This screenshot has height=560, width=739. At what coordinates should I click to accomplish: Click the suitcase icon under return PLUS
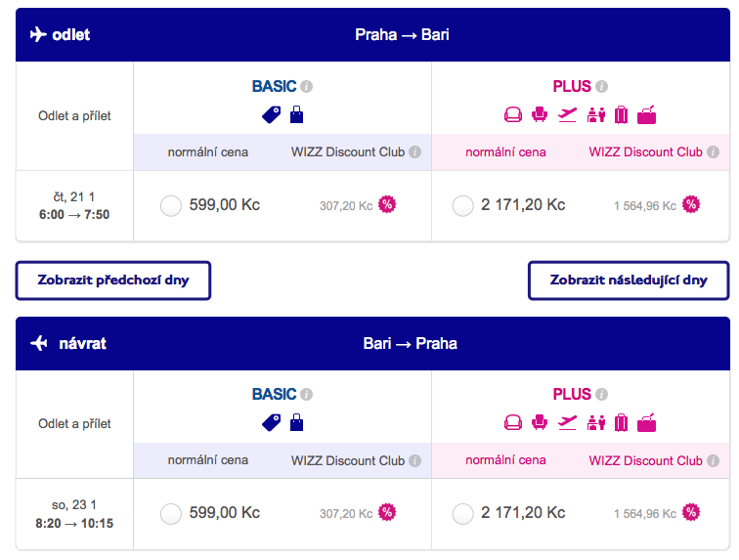[x=621, y=422]
